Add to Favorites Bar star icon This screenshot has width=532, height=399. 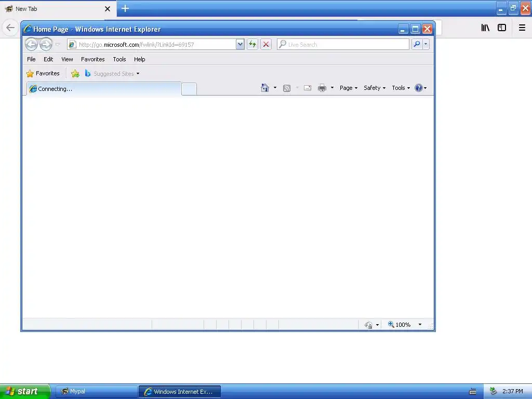pyautogui.click(x=75, y=73)
